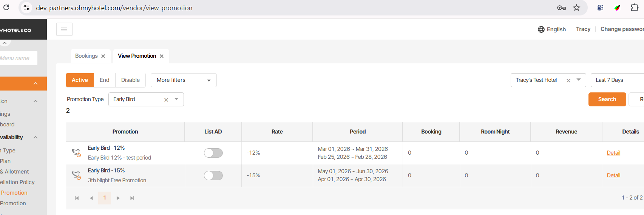Switch to the End promotions filter
The height and width of the screenshot is (215, 644).
[104, 80]
